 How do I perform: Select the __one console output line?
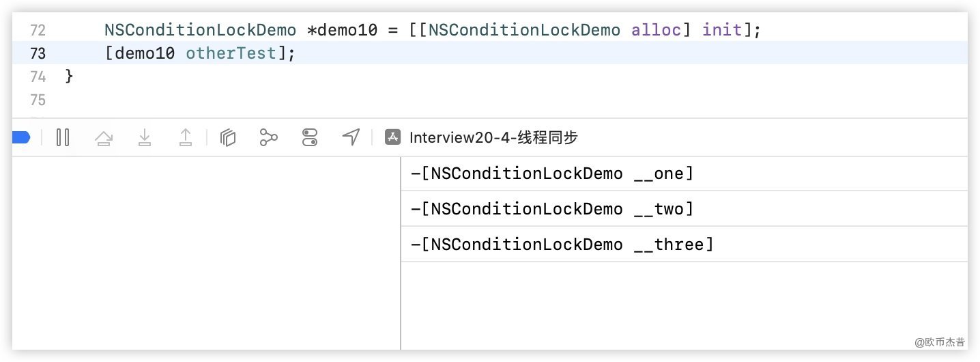[x=552, y=174]
